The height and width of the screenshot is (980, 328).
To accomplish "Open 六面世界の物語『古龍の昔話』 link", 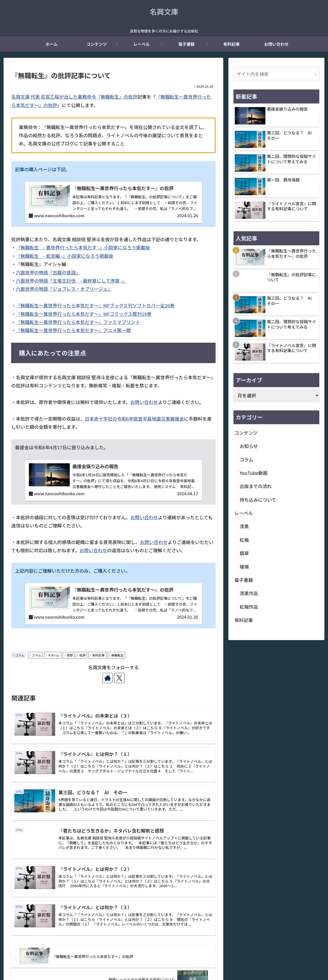I will (x=48, y=273).
